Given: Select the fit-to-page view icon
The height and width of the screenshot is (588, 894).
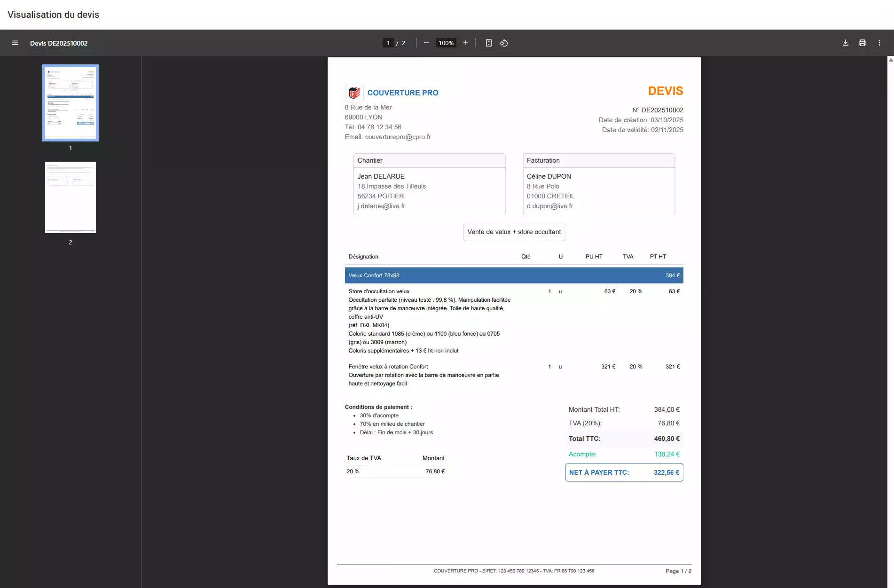Looking at the screenshot, I should [x=488, y=43].
